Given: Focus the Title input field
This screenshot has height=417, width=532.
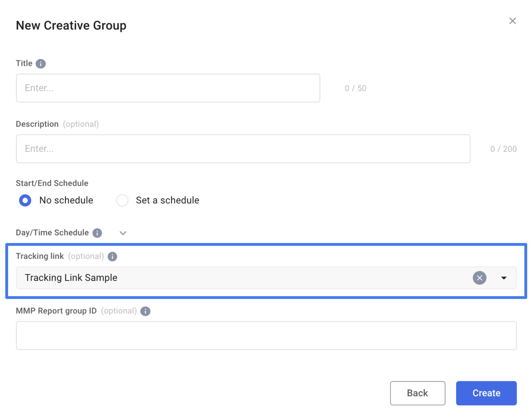Looking at the screenshot, I should tap(168, 88).
